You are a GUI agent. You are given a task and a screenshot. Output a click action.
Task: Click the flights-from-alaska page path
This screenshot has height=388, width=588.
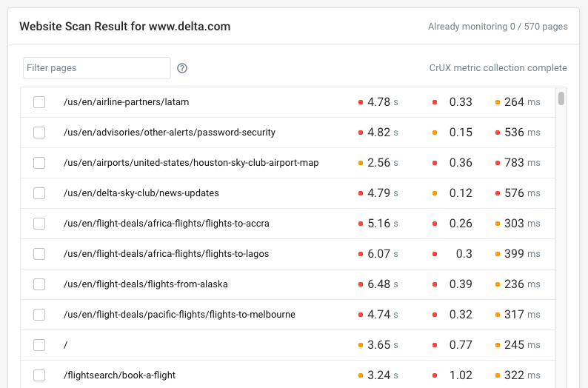click(146, 284)
